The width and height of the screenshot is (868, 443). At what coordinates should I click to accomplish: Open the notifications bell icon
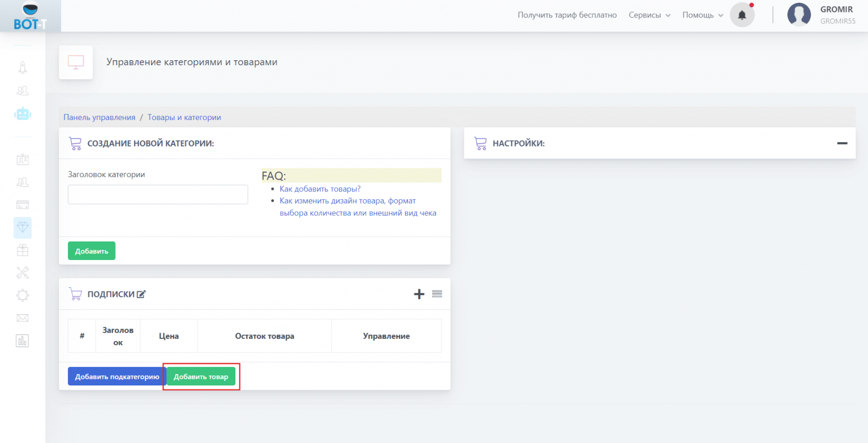742,15
